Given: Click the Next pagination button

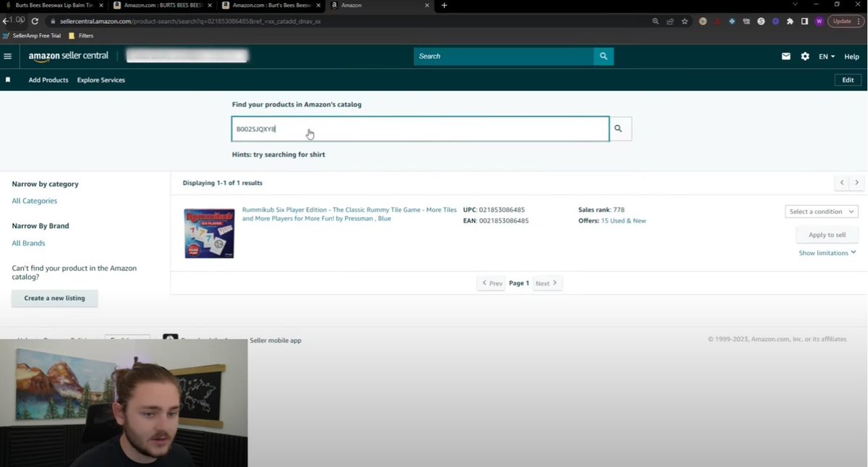Looking at the screenshot, I should (547, 283).
